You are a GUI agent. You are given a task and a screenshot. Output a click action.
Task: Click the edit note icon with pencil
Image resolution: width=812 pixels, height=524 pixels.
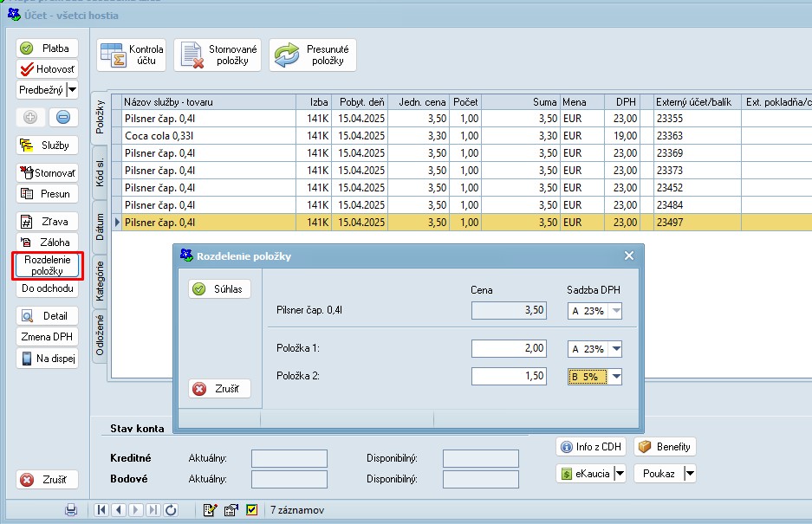[210, 510]
